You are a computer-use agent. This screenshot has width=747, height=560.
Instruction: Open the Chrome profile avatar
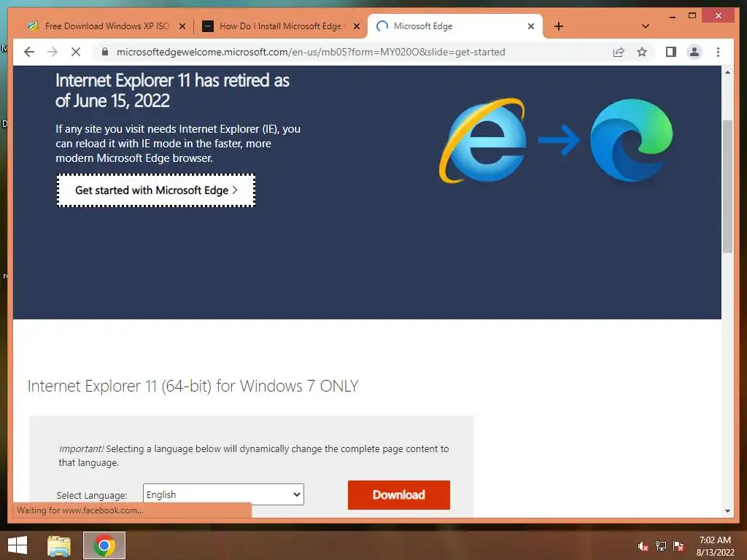click(x=694, y=52)
